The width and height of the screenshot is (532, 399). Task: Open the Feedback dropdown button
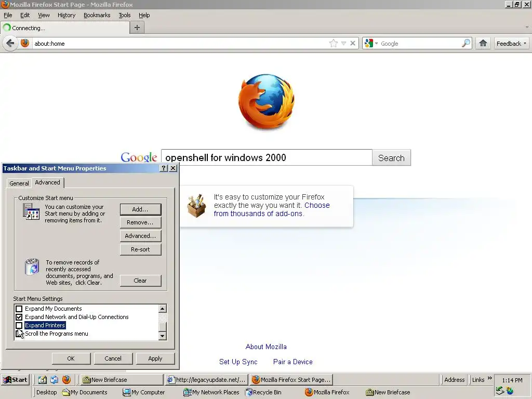(511, 44)
